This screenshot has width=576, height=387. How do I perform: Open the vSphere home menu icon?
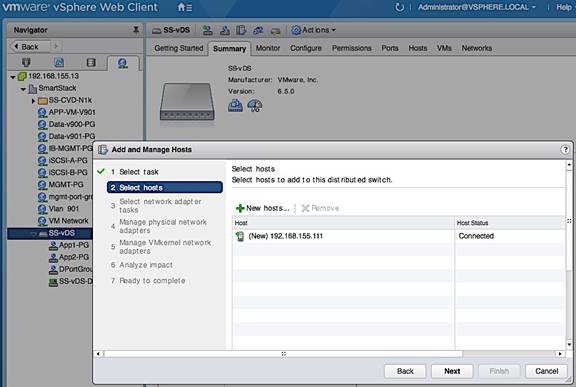184,7
